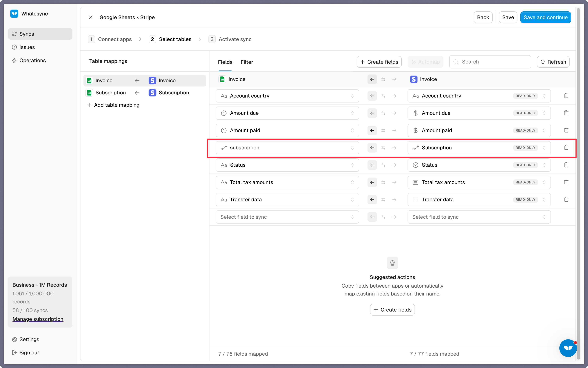The height and width of the screenshot is (368, 588).
Task: Click the lightbulb Suggested actions icon
Action: pos(392,263)
